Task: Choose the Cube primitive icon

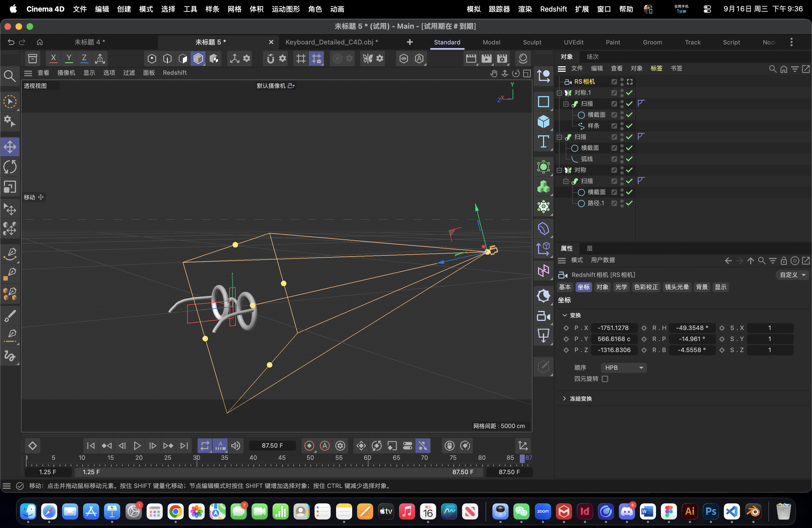Action: click(543, 122)
